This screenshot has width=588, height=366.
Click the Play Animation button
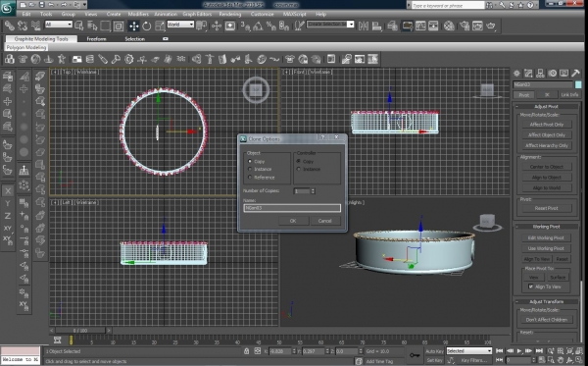pos(519,351)
